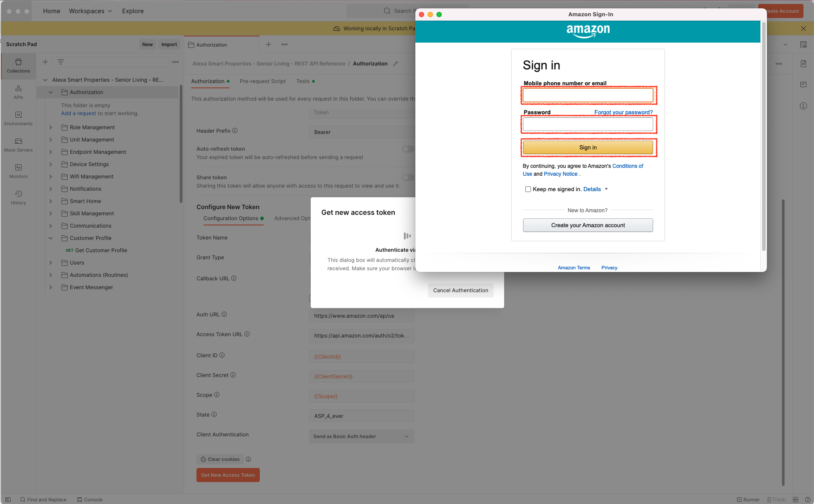Open the documentation icon in right sidebar

click(803, 64)
